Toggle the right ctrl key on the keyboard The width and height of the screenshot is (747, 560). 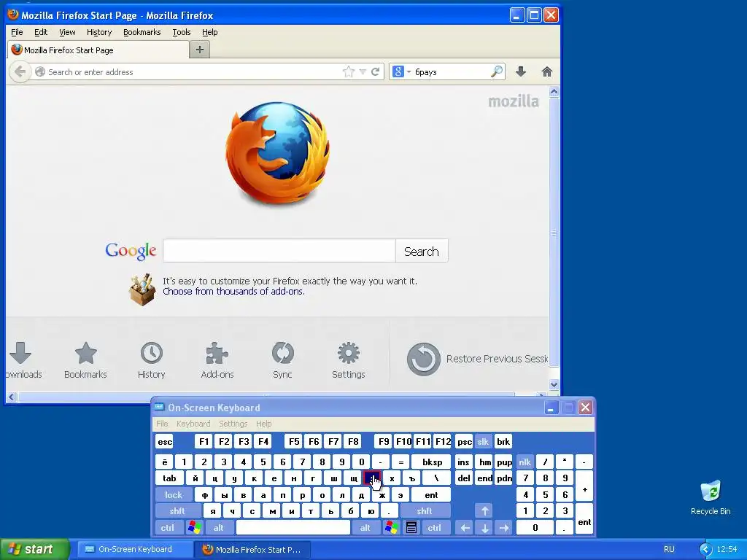coord(435,528)
